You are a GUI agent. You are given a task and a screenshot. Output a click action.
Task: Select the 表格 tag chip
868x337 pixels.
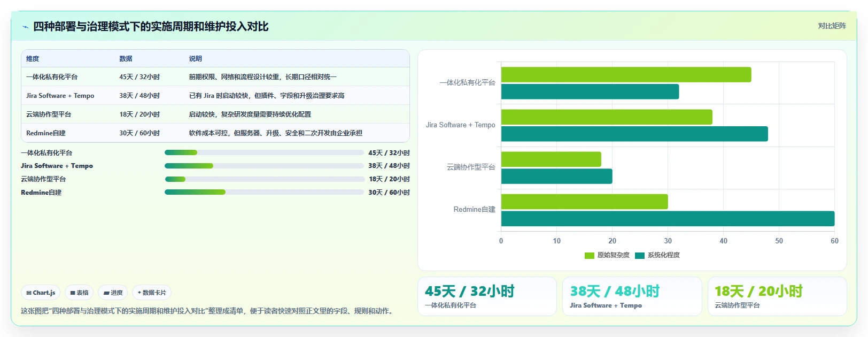[x=79, y=293]
